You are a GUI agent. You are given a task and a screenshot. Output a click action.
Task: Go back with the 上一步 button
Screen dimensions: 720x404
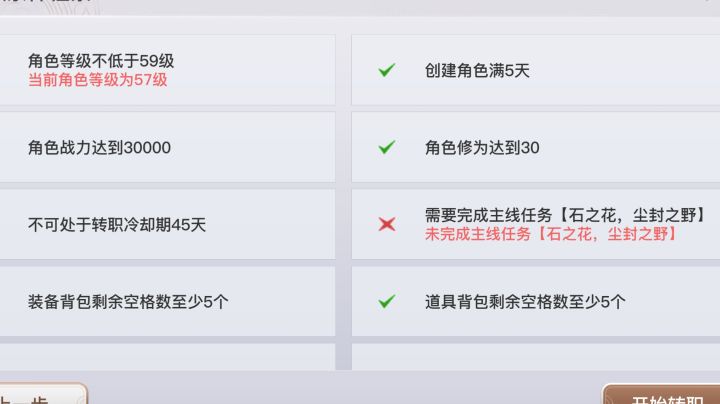pos(40,396)
